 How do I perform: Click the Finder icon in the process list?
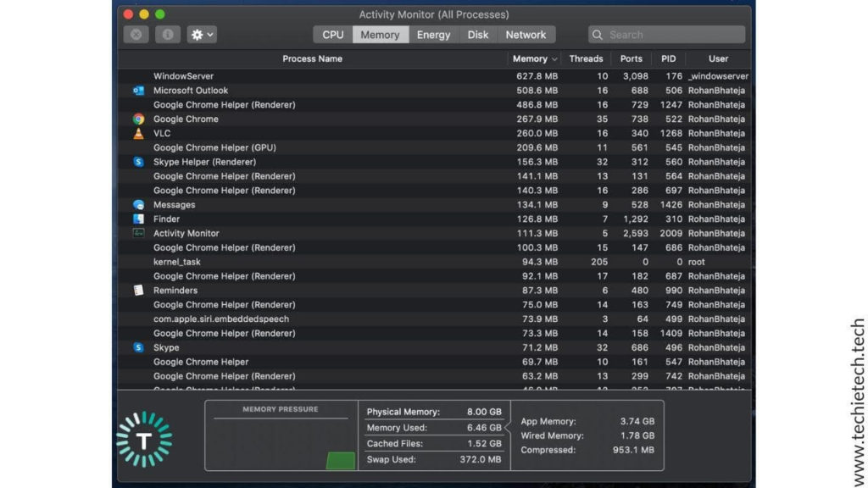coord(137,219)
